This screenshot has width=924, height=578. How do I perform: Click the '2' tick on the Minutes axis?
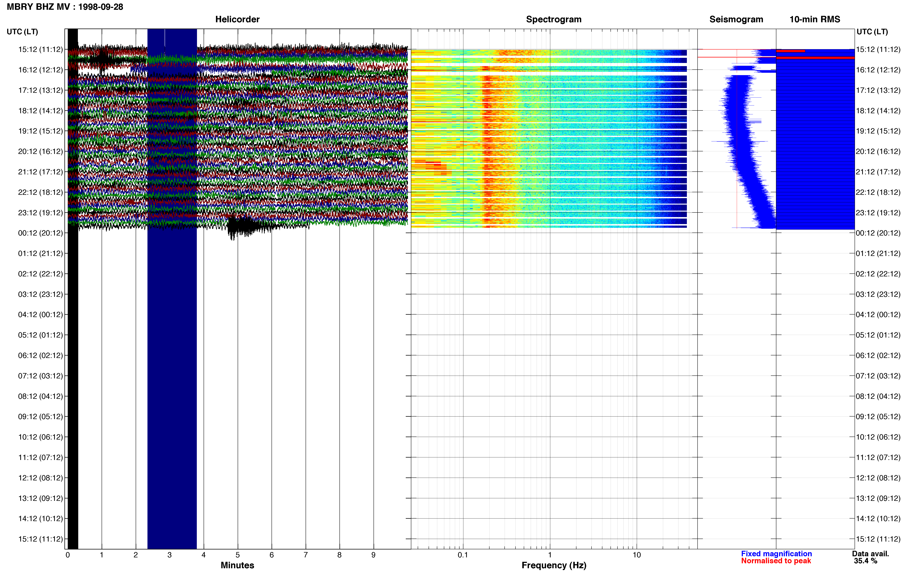click(x=136, y=555)
